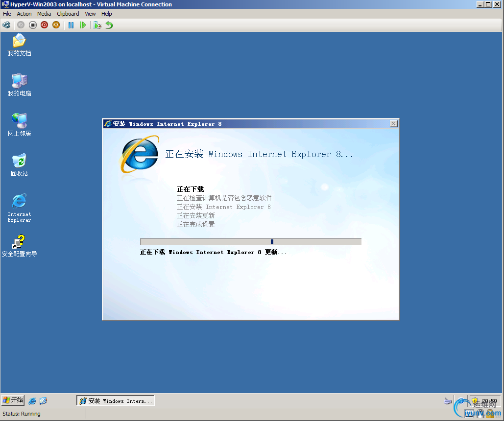Image resolution: width=504 pixels, height=421 pixels.
Task: Click the small IE icon in installer title
Action: point(108,124)
